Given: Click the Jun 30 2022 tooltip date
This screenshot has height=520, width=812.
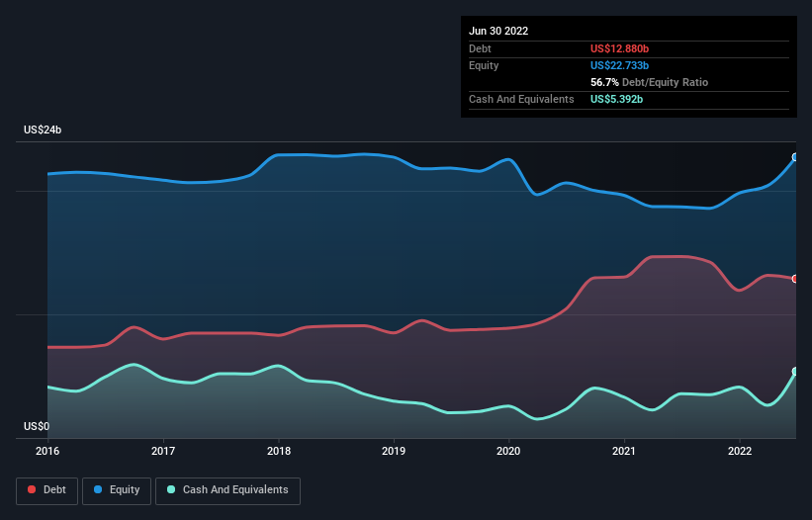Looking at the screenshot, I should 498,31.
